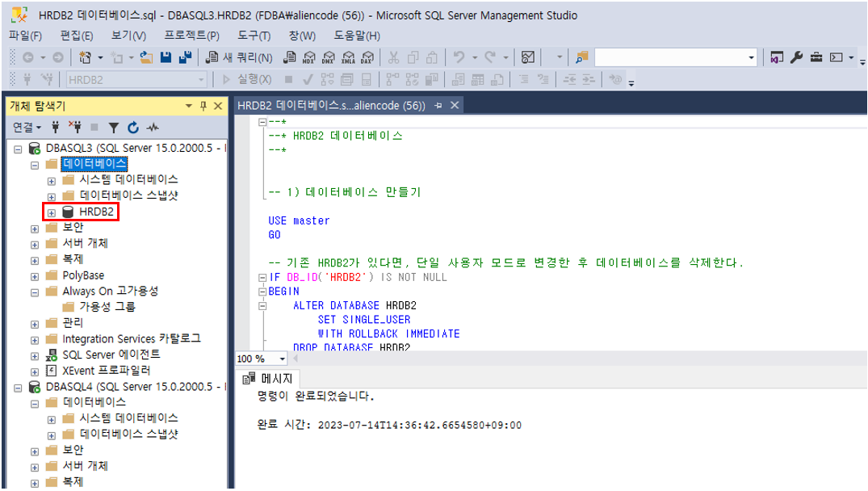The height and width of the screenshot is (491, 868).
Task: Expand the HRDB2 database node under DBASQL3
Action: (x=52, y=213)
